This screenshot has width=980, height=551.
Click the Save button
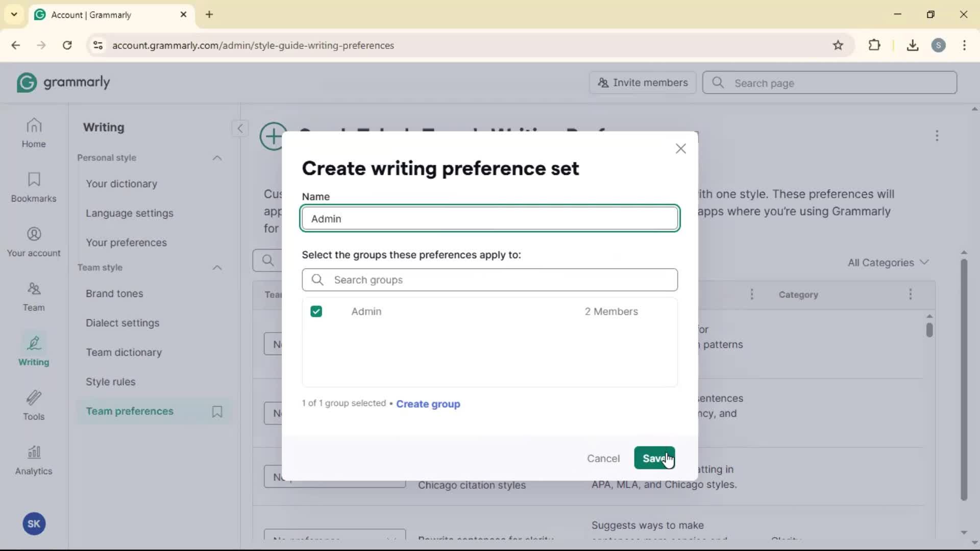654,458
